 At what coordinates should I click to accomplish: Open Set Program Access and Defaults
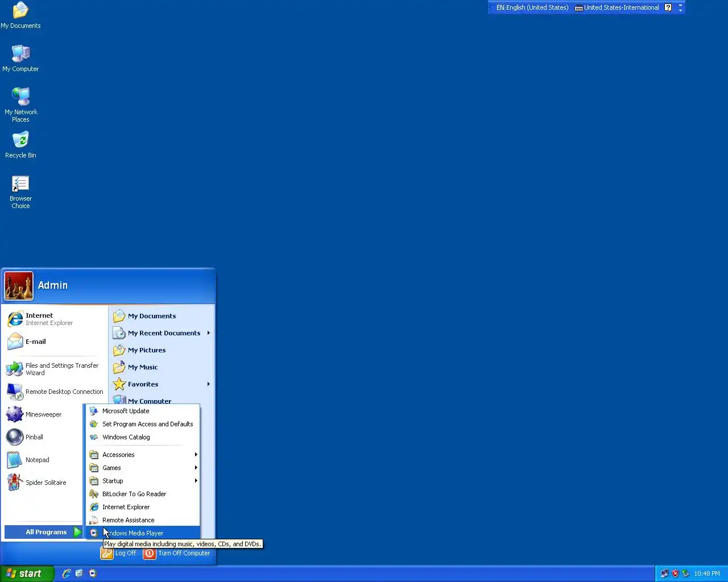[x=143, y=424]
